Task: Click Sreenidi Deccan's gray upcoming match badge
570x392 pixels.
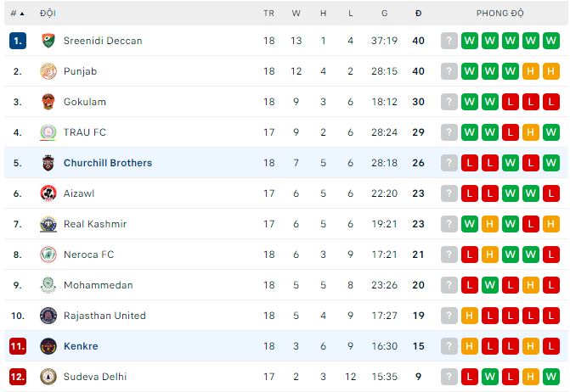Action: tap(449, 41)
